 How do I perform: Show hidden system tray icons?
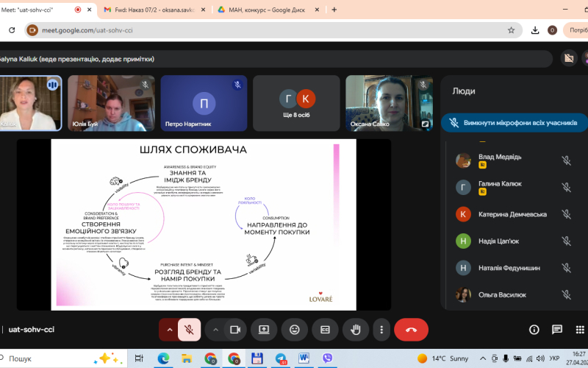coord(483,358)
